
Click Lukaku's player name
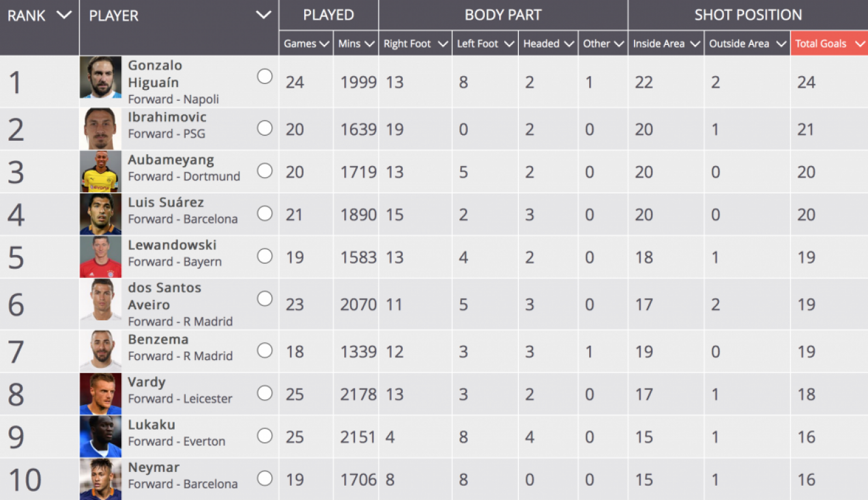point(151,424)
